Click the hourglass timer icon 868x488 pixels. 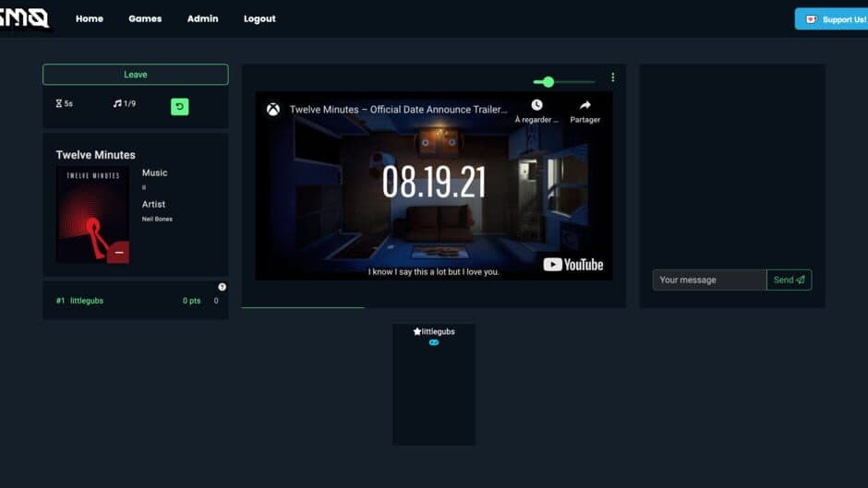pyautogui.click(x=59, y=103)
